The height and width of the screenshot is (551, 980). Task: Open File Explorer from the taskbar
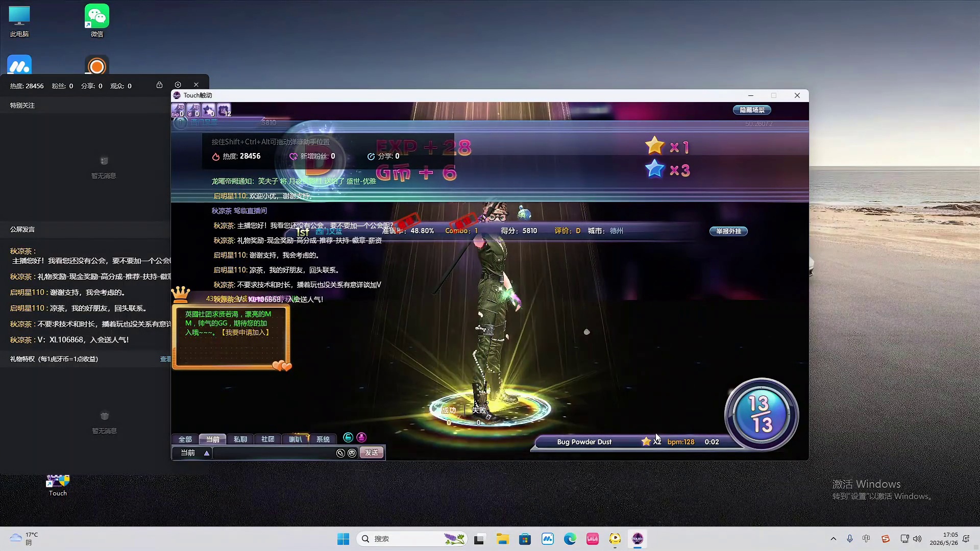click(x=503, y=539)
